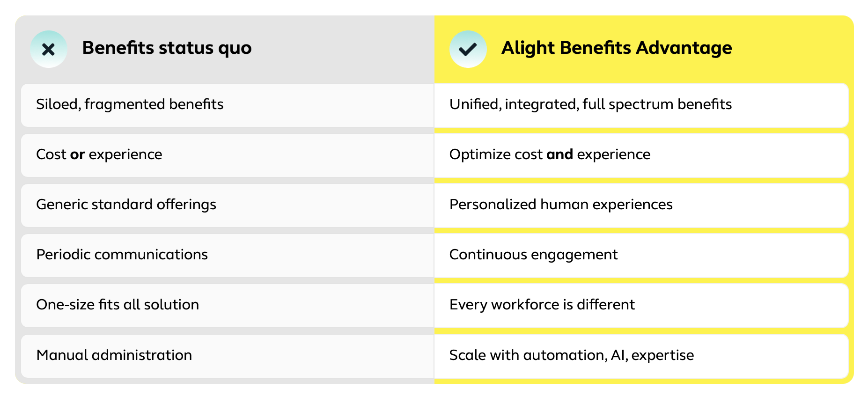The height and width of the screenshot is (411, 868).
Task: Click the bold word "or" in Cost or experience
Action: [x=77, y=154]
